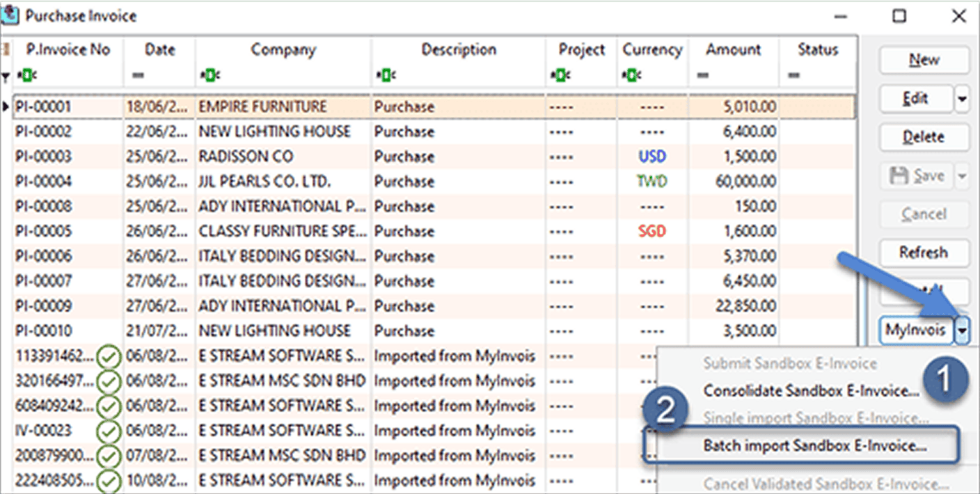The image size is (980, 494).
Task: Click validated checkmark icon on row 320166497
Action: coord(109,382)
